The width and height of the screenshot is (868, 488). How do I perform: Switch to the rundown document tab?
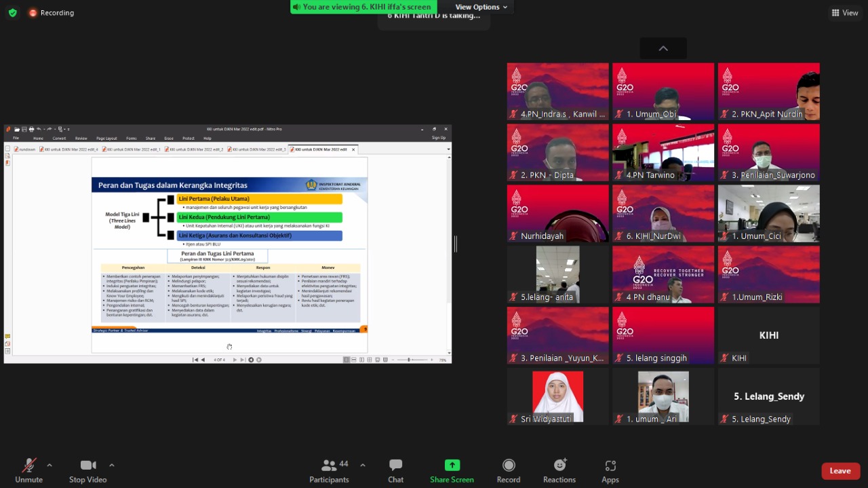click(25, 149)
